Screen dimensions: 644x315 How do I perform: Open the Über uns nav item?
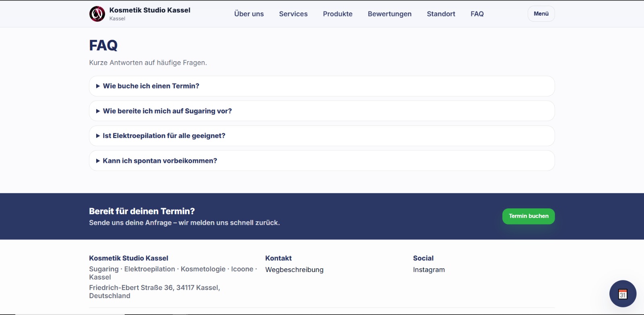249,14
